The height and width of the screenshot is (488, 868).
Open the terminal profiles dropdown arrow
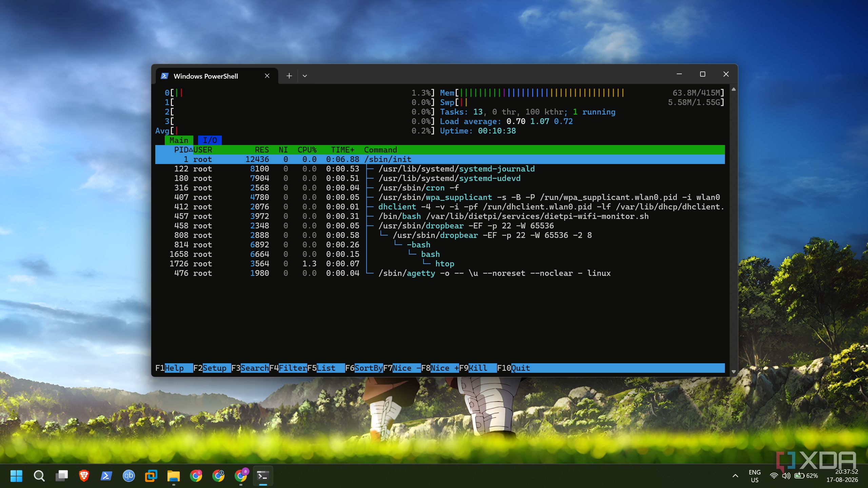(x=305, y=76)
